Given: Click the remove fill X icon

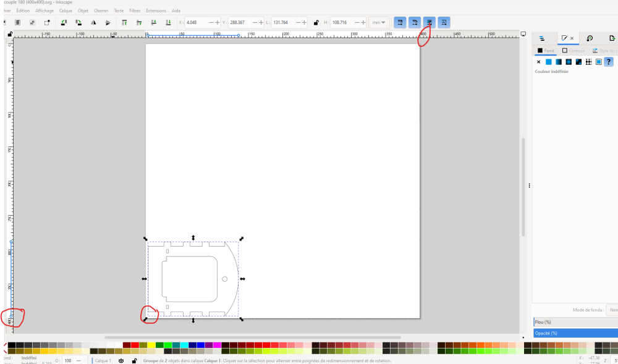Looking at the screenshot, I should coord(538,62).
